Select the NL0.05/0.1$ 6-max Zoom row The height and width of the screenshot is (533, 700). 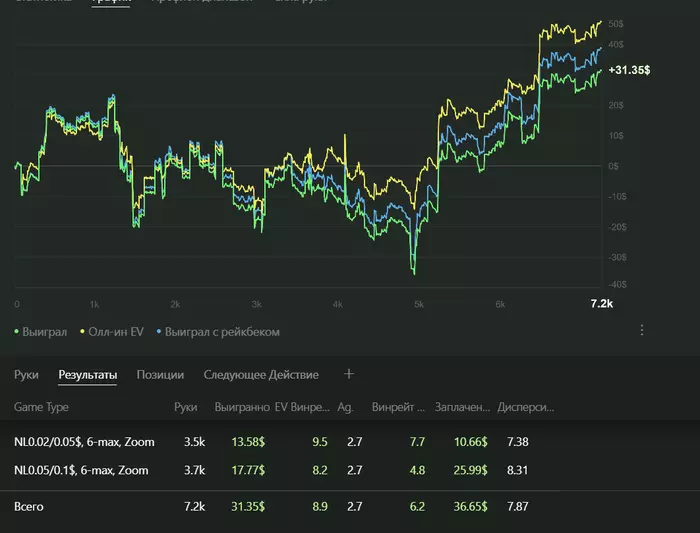81,470
